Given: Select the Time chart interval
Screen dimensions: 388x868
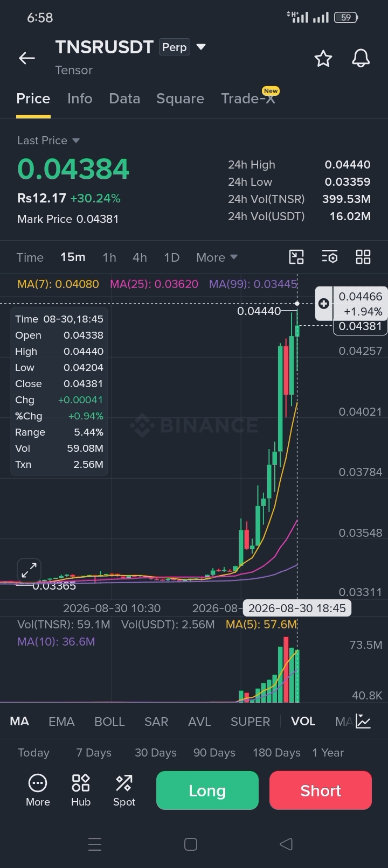Looking at the screenshot, I should click(x=30, y=257).
